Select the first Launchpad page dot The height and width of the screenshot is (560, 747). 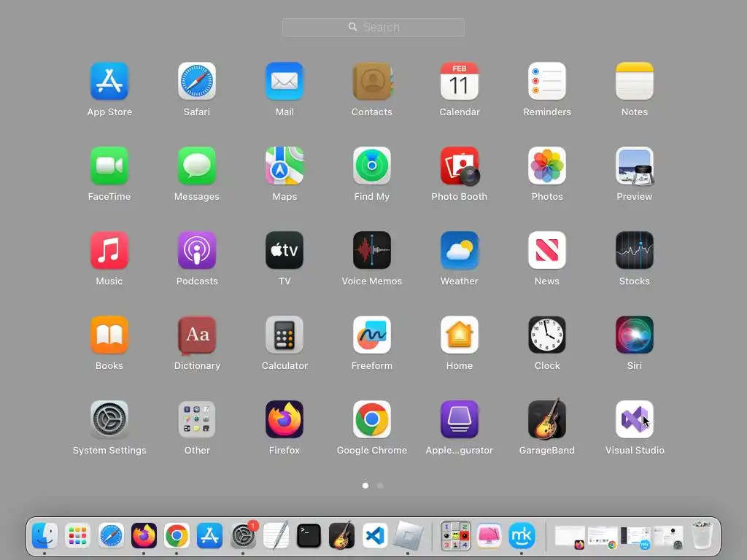365,486
